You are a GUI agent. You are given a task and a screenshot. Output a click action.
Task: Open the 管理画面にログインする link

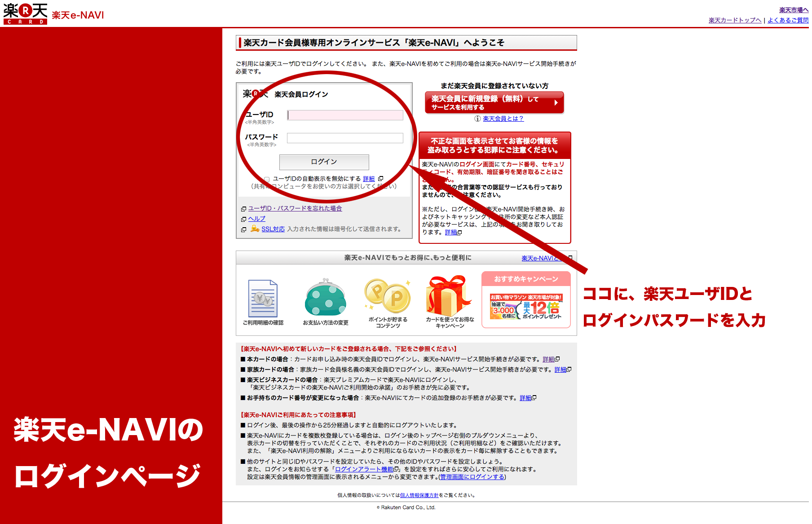(472, 477)
